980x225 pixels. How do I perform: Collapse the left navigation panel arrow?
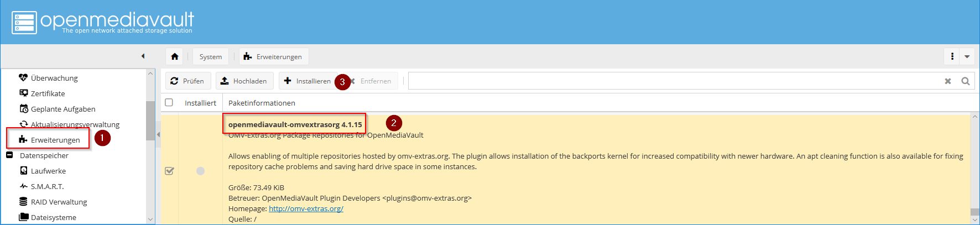(x=143, y=56)
